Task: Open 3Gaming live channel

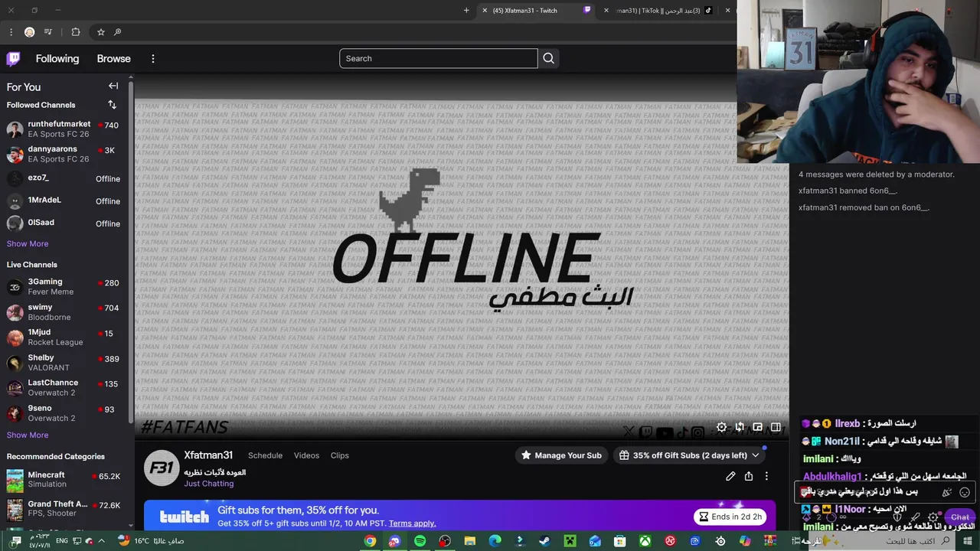Action: point(63,287)
